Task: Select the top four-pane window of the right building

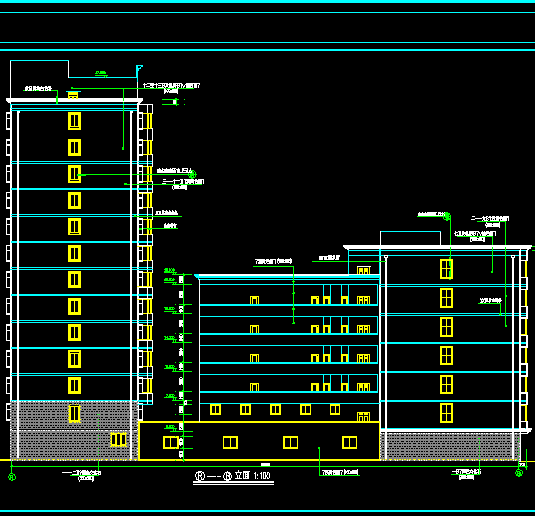Action: pyautogui.click(x=446, y=269)
